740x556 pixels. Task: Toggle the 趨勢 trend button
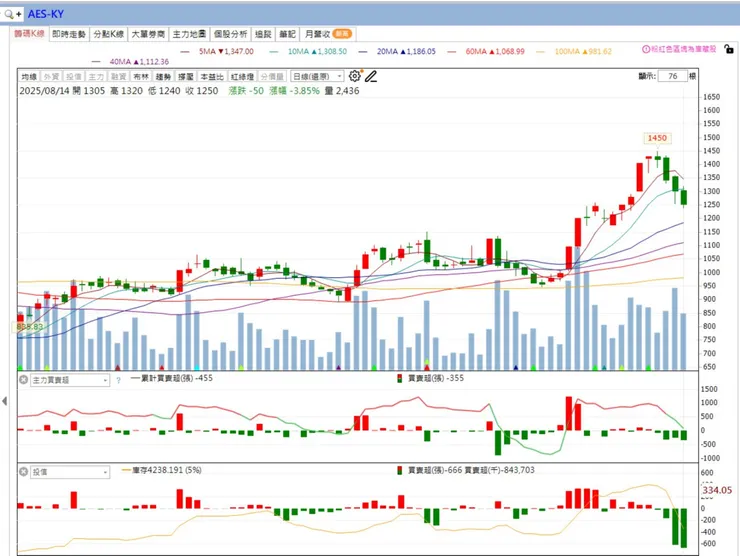point(163,76)
